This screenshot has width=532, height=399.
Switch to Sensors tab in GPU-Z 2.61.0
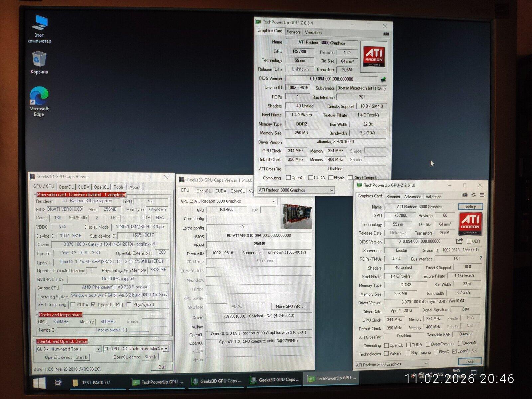(x=393, y=197)
